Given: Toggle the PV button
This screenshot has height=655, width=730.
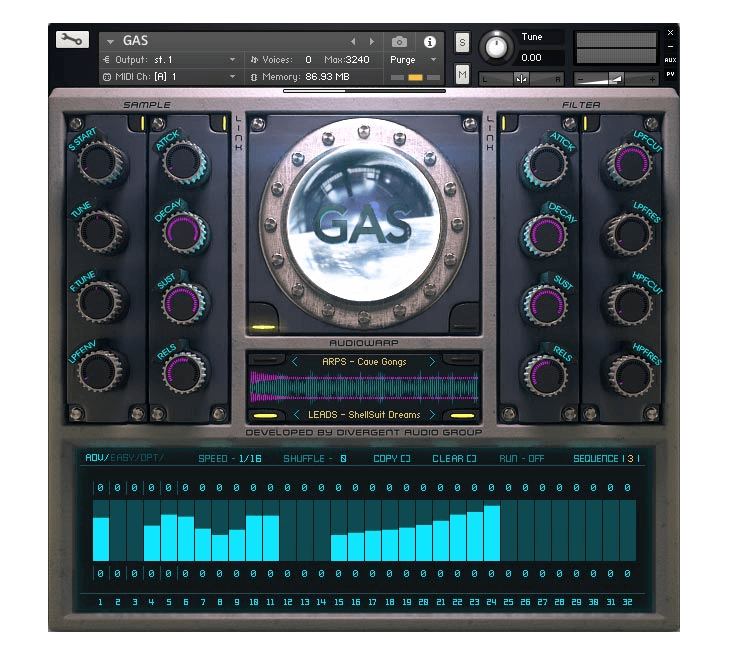Looking at the screenshot, I should tap(670, 74).
